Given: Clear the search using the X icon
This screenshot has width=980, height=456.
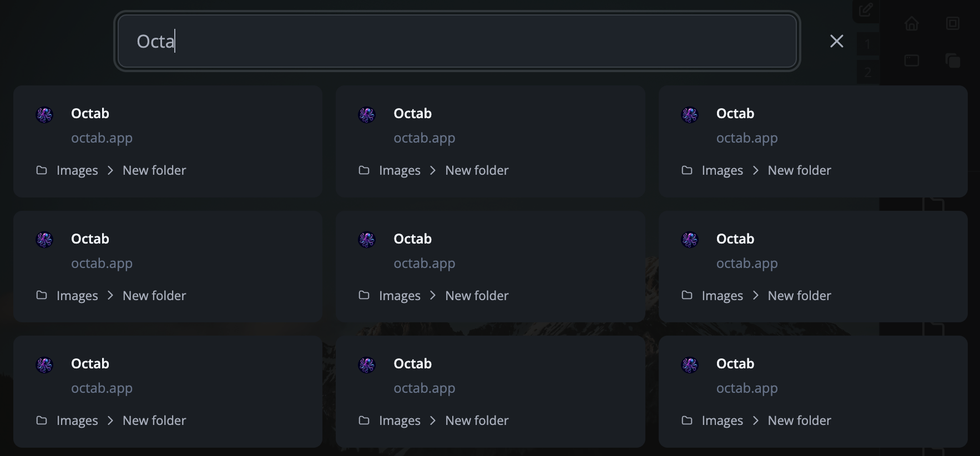Looking at the screenshot, I should pyautogui.click(x=836, y=41).
